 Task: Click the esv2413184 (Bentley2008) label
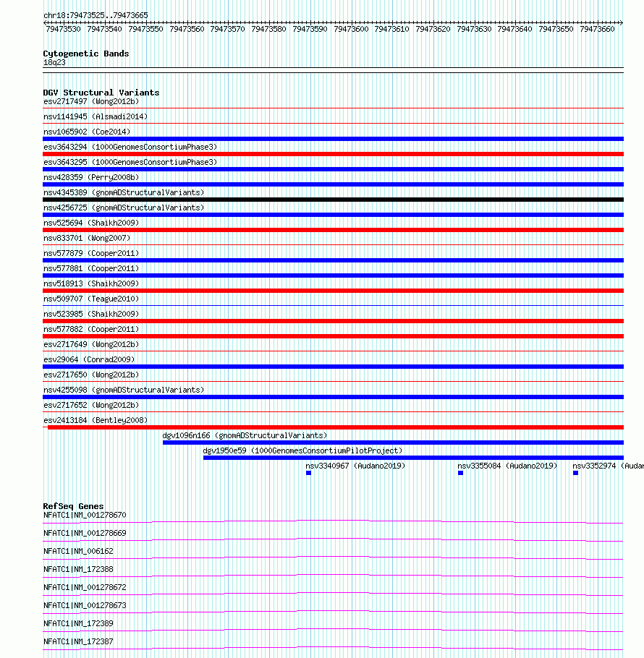pyautogui.click(x=96, y=420)
